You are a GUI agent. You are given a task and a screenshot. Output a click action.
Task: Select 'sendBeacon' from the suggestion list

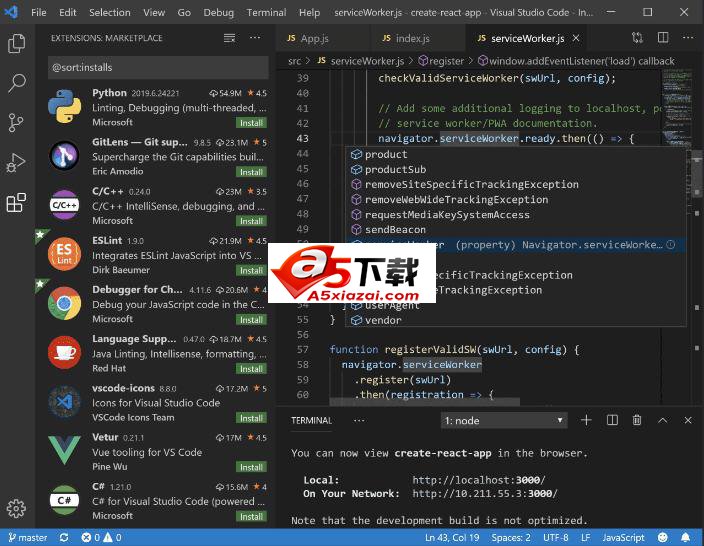[515, 229]
